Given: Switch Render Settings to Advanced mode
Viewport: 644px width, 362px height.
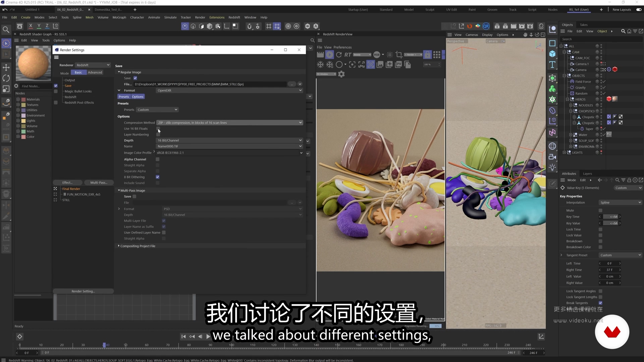Looking at the screenshot, I should [x=95, y=72].
